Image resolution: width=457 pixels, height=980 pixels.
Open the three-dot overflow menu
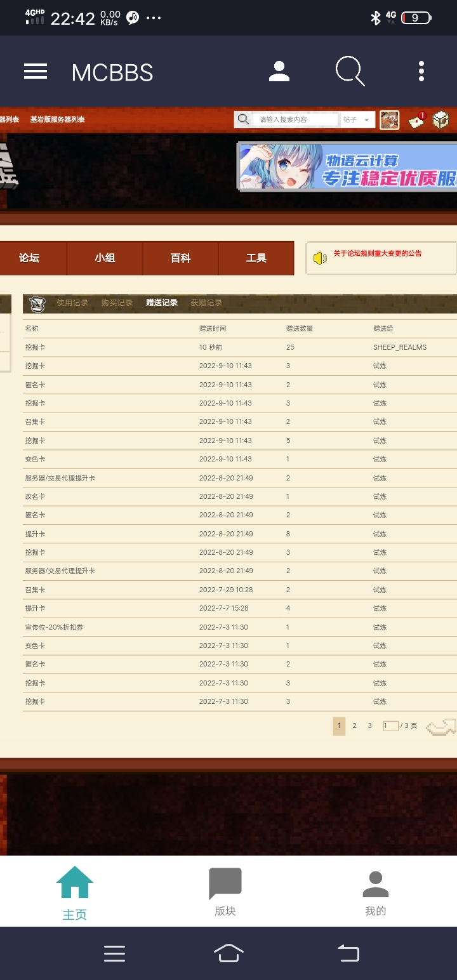point(421,72)
